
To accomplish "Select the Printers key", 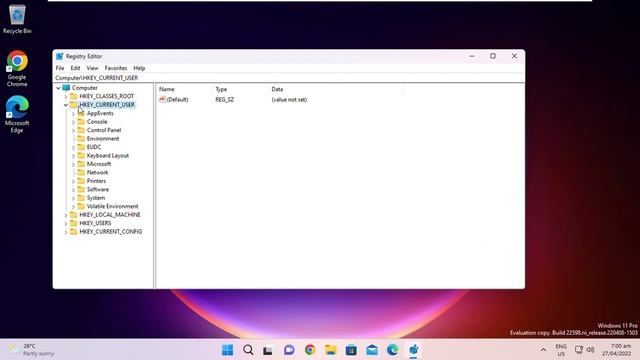I will pos(96,181).
